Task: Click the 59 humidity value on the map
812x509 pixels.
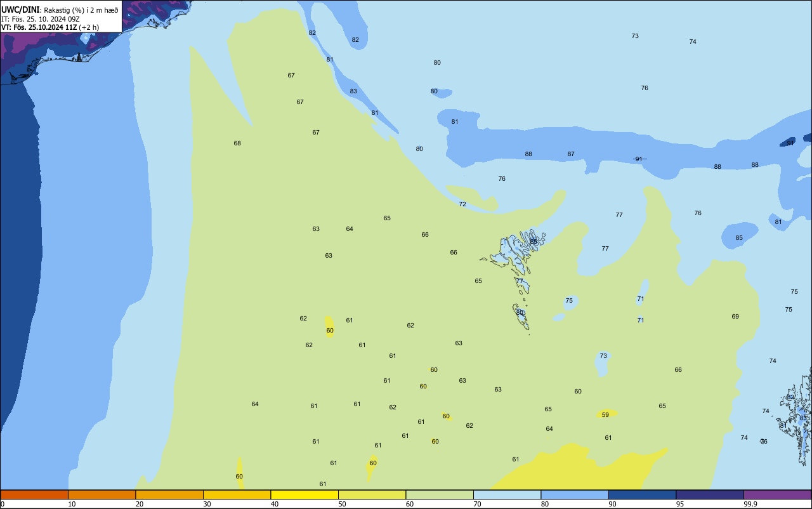Action: pyautogui.click(x=605, y=414)
